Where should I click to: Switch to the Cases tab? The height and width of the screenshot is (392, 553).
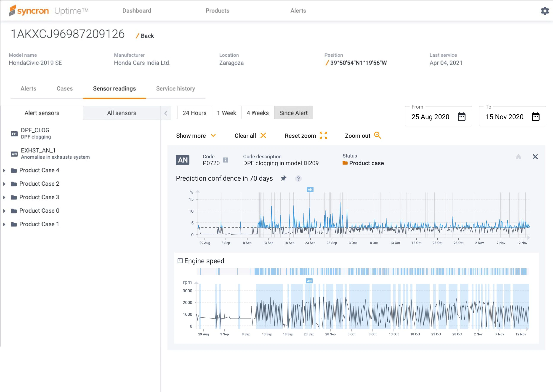click(x=65, y=89)
